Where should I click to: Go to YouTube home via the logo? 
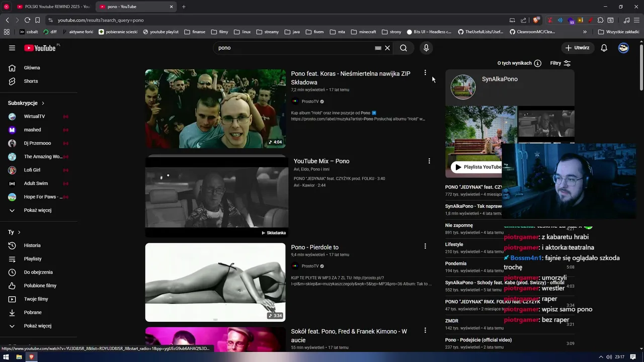(40, 48)
